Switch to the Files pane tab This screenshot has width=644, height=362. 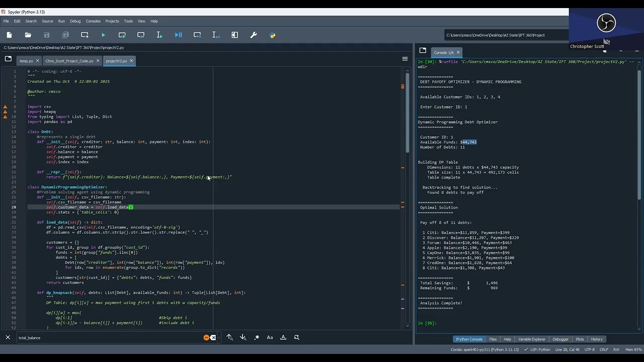pos(493,339)
